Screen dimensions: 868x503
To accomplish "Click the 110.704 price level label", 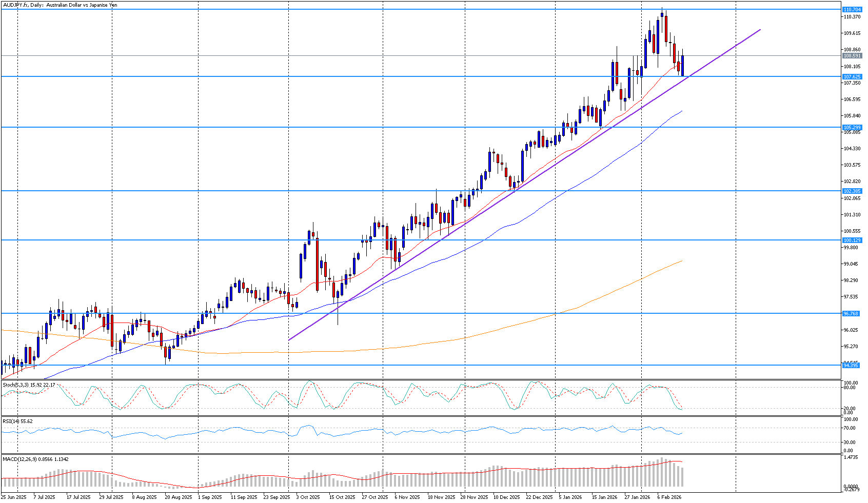I will (852, 9).
